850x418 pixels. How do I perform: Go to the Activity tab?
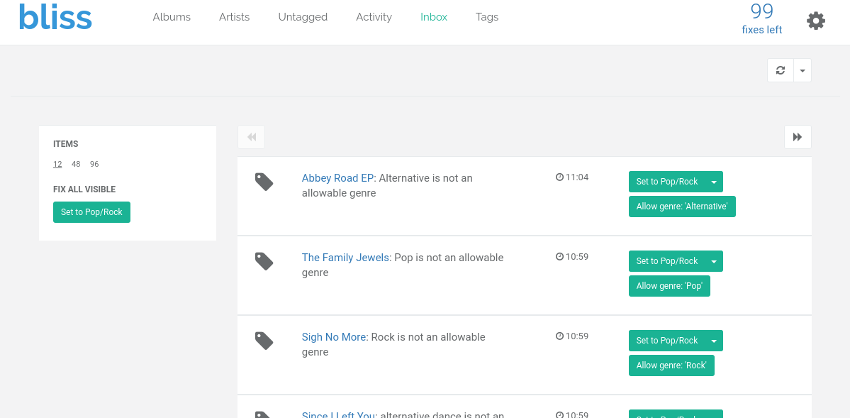(x=374, y=17)
